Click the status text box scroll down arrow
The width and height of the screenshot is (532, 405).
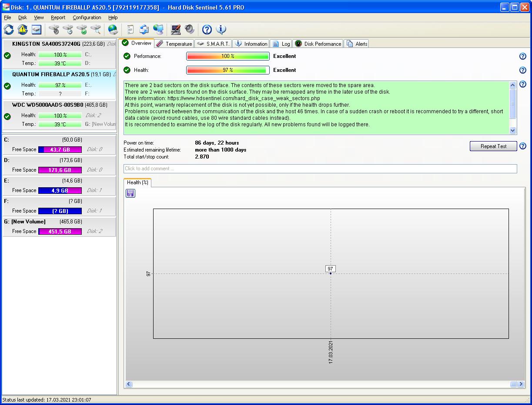[512, 130]
